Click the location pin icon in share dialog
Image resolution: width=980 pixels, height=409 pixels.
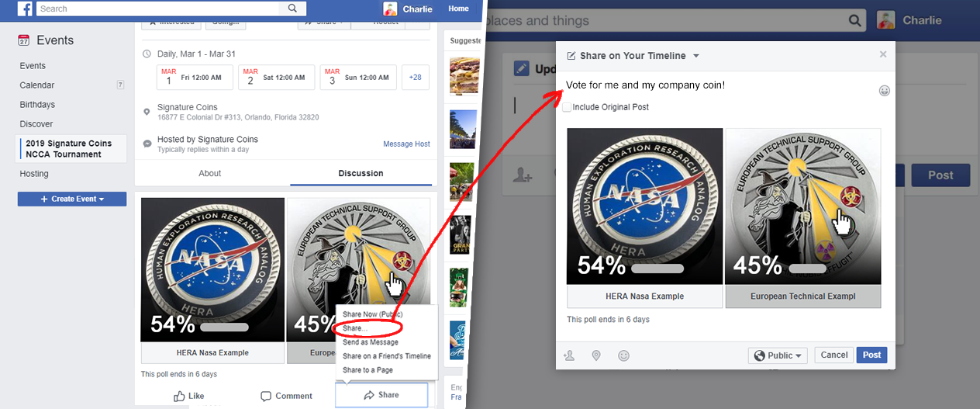[x=596, y=355]
